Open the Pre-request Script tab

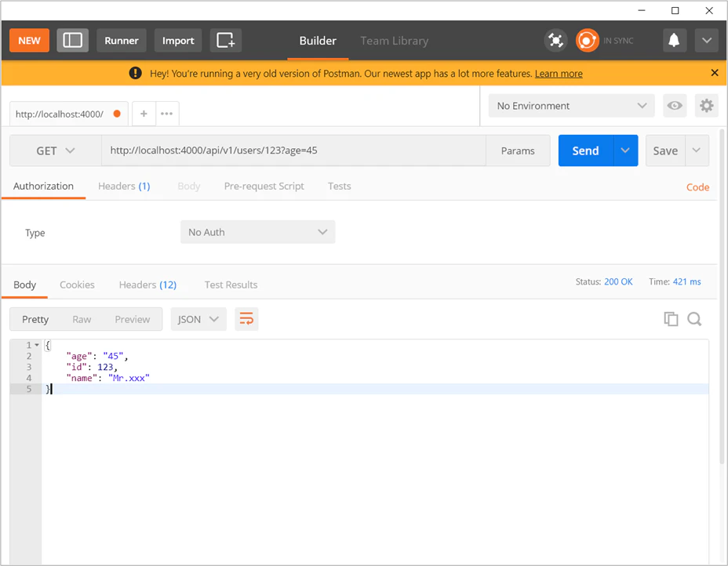264,186
